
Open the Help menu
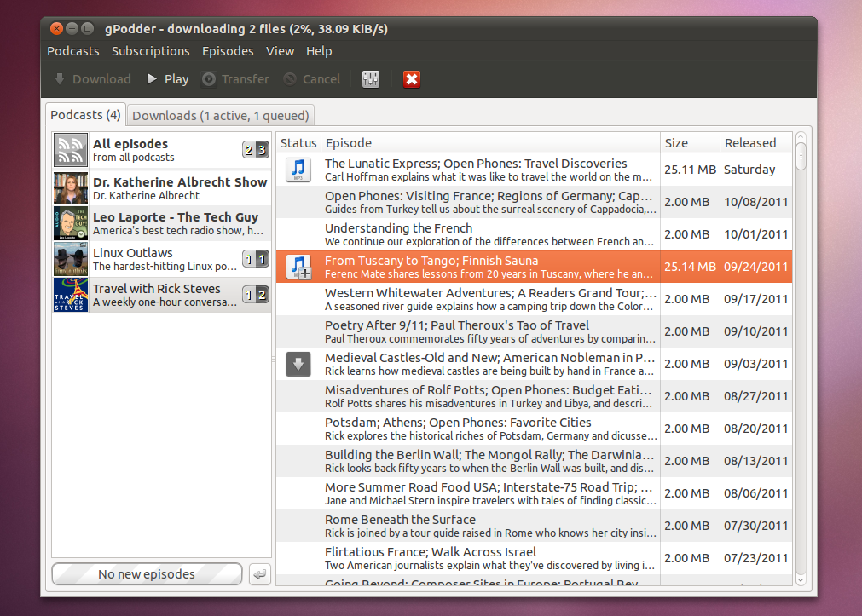click(x=319, y=51)
